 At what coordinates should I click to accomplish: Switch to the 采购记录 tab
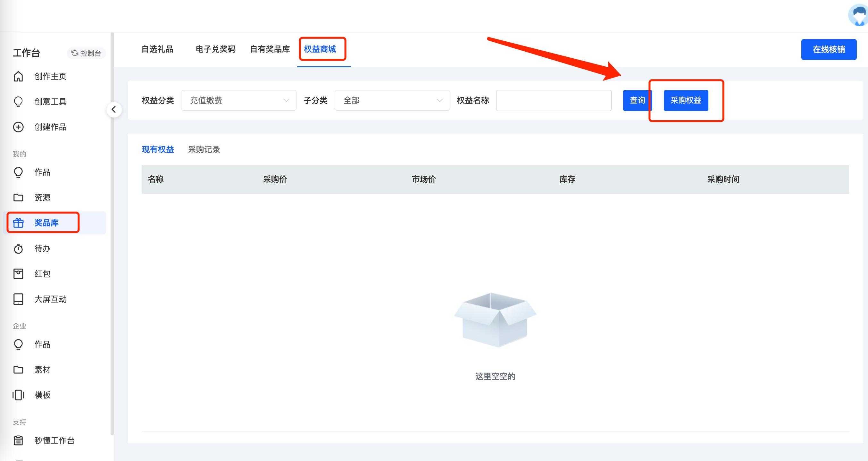tap(204, 150)
